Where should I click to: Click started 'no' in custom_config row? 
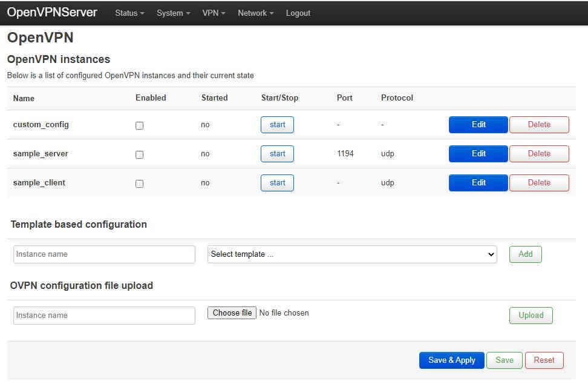click(x=205, y=125)
